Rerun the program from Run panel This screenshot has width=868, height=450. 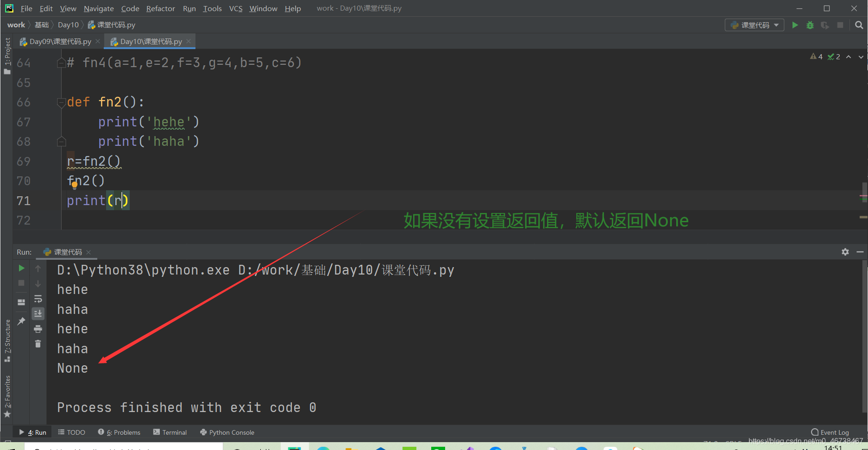coord(21,268)
